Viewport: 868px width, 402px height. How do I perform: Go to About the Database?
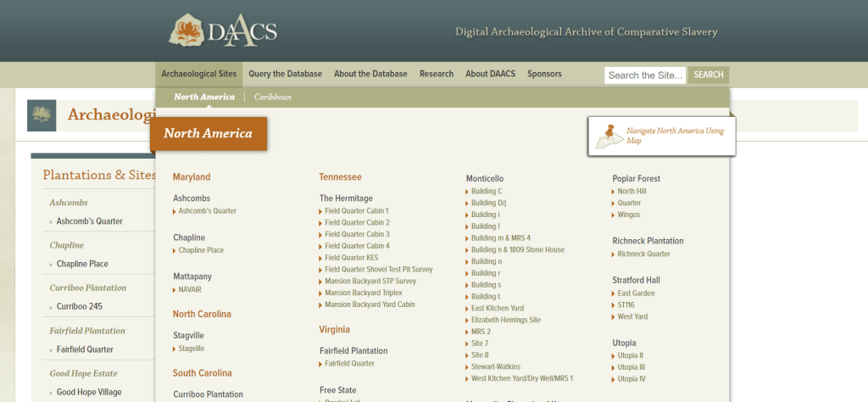coord(370,74)
